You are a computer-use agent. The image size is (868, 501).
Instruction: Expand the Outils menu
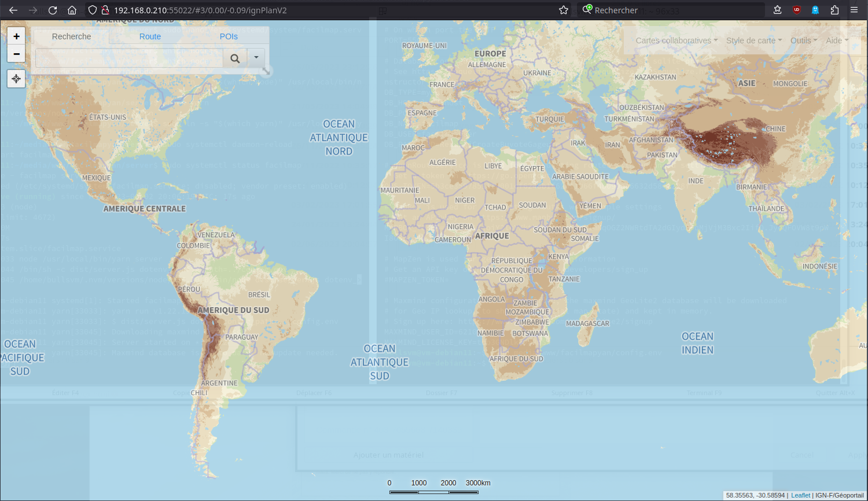(x=803, y=40)
